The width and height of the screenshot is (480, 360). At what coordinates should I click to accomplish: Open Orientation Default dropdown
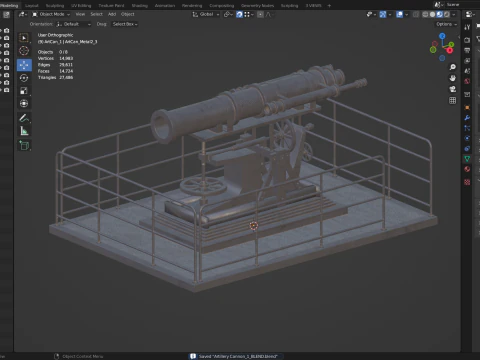[73, 24]
